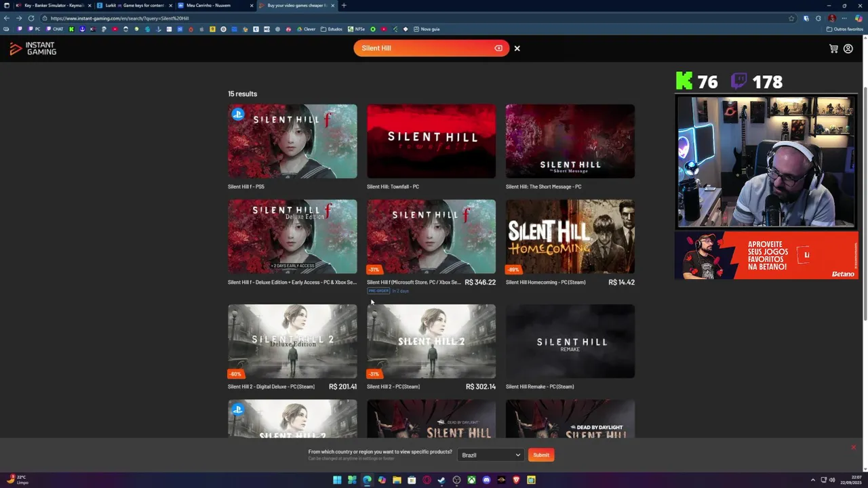Click the Instant Gaming logo
This screenshot has height=488, width=868.
[x=33, y=49]
